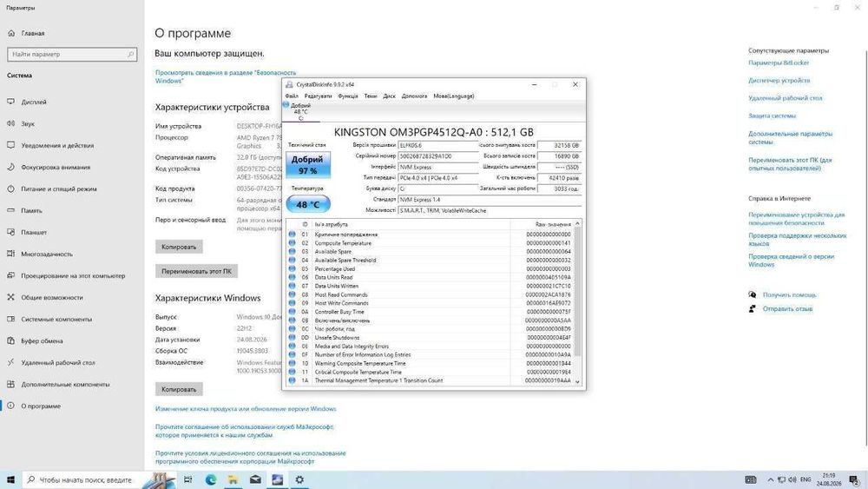The width and height of the screenshot is (868, 489).
Task: Open Питание и спящий режим in sidebar
Action: click(x=59, y=188)
